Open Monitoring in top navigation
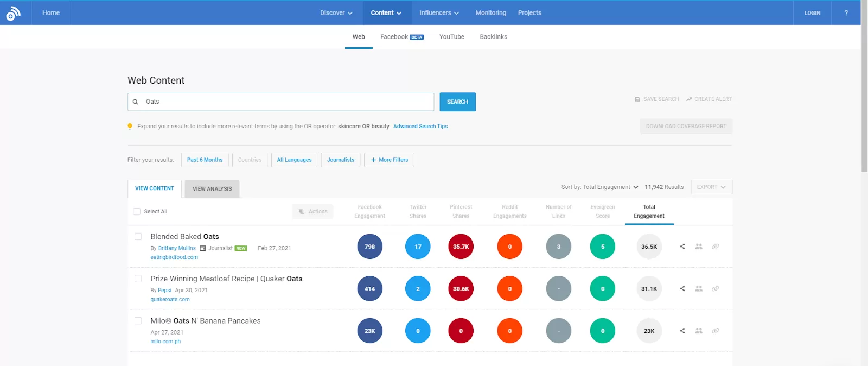Image resolution: width=868 pixels, height=366 pixels. coord(491,13)
